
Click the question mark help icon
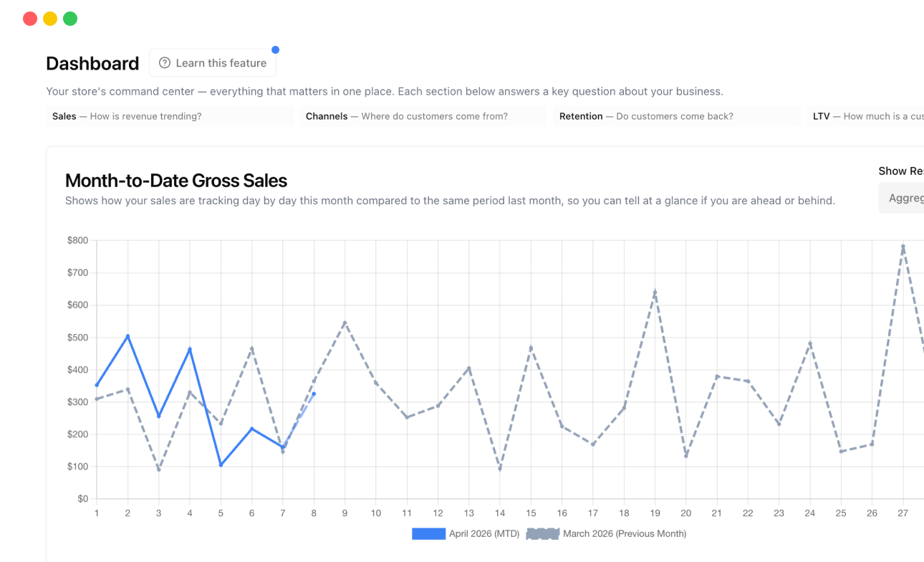tap(164, 63)
